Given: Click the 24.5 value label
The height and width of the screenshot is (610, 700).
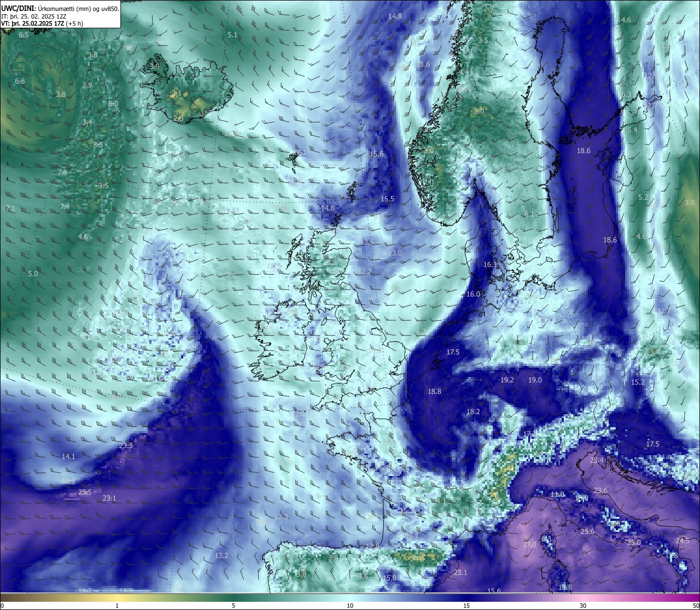Looking at the screenshot, I should 682,541.
